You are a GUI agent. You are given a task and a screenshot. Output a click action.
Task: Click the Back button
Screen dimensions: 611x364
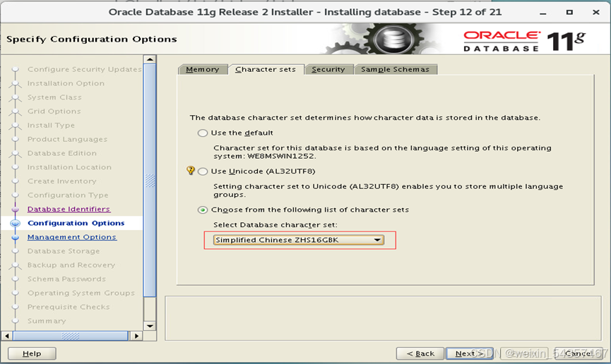click(x=420, y=353)
